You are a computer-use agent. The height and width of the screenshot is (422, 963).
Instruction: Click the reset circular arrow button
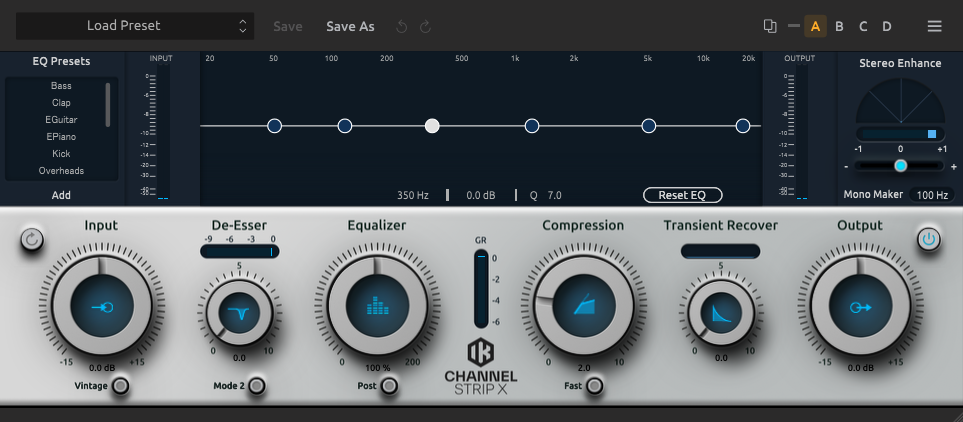coord(32,240)
